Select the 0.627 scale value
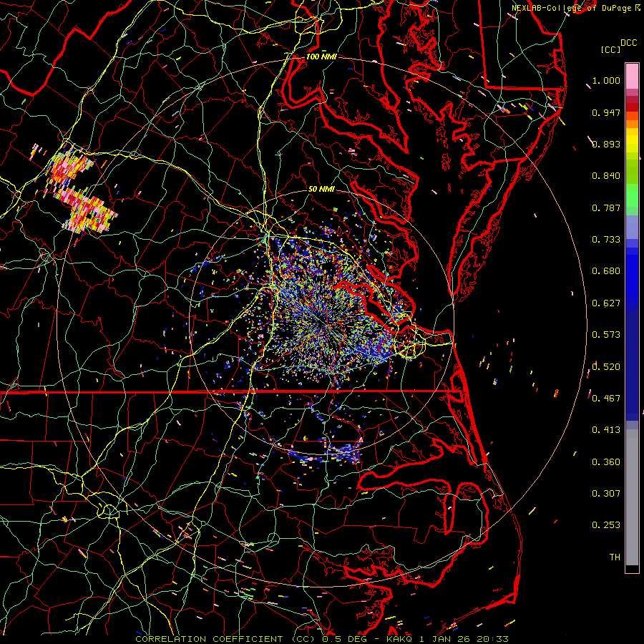 (606, 303)
